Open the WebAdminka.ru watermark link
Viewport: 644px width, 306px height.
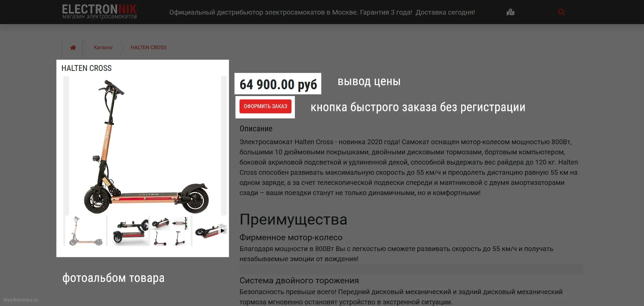pyautogui.click(x=21, y=300)
